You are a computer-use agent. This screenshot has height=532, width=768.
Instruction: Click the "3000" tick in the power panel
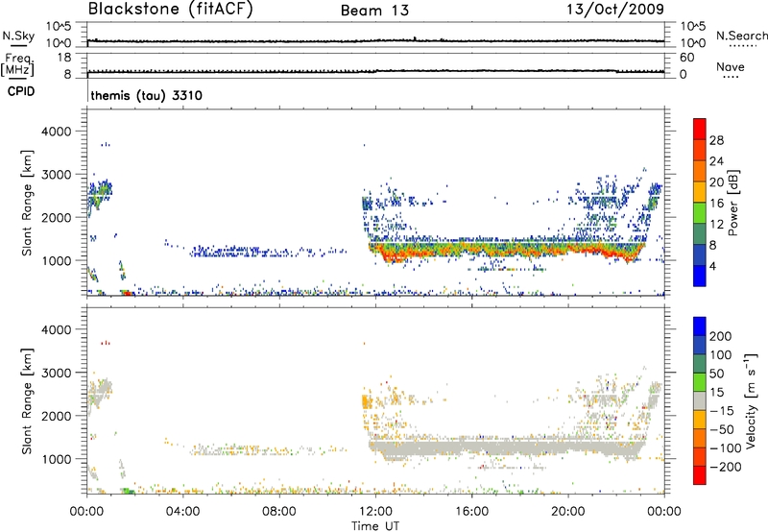pyautogui.click(x=56, y=175)
